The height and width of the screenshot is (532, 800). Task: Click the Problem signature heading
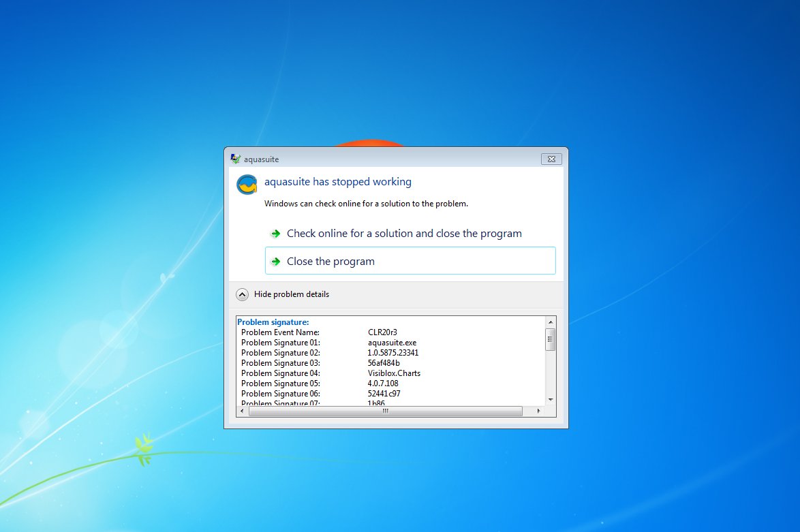tap(273, 322)
